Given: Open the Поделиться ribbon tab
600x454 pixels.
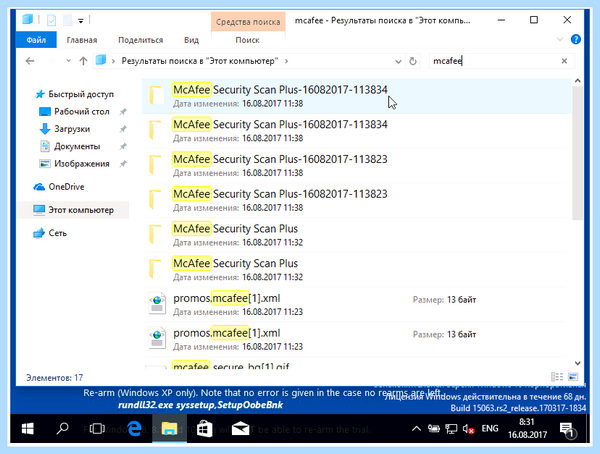Looking at the screenshot, I should pos(140,40).
